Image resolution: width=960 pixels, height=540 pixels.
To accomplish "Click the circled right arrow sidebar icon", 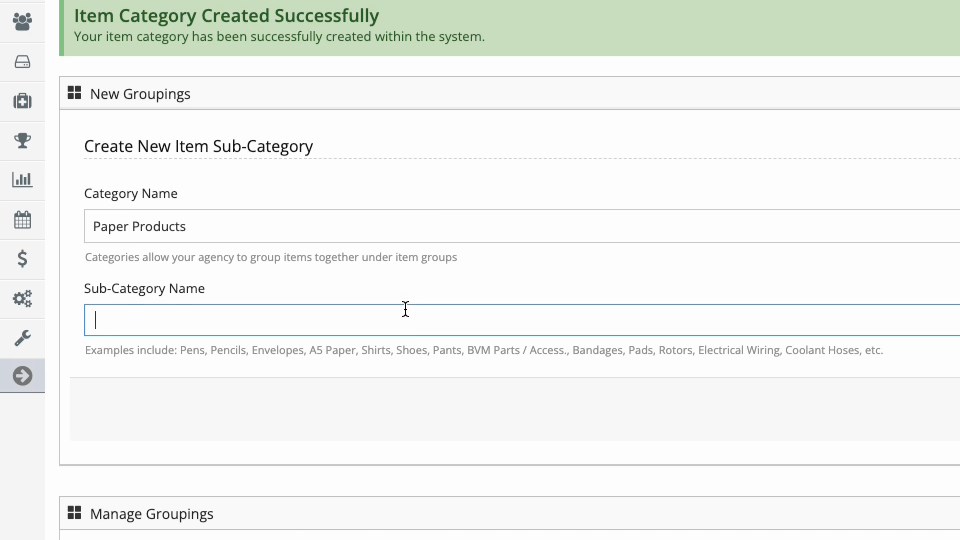I will tap(22, 376).
